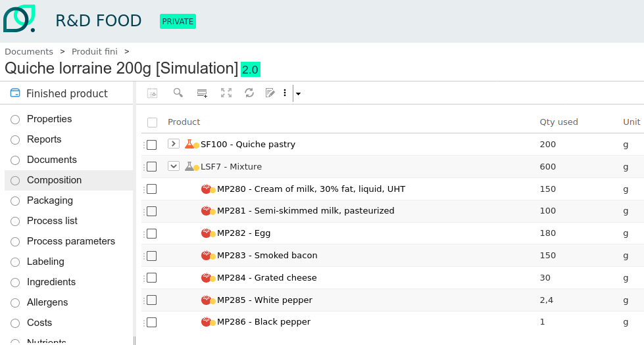Click the tomato icon beside MP280

pyautogui.click(x=206, y=189)
